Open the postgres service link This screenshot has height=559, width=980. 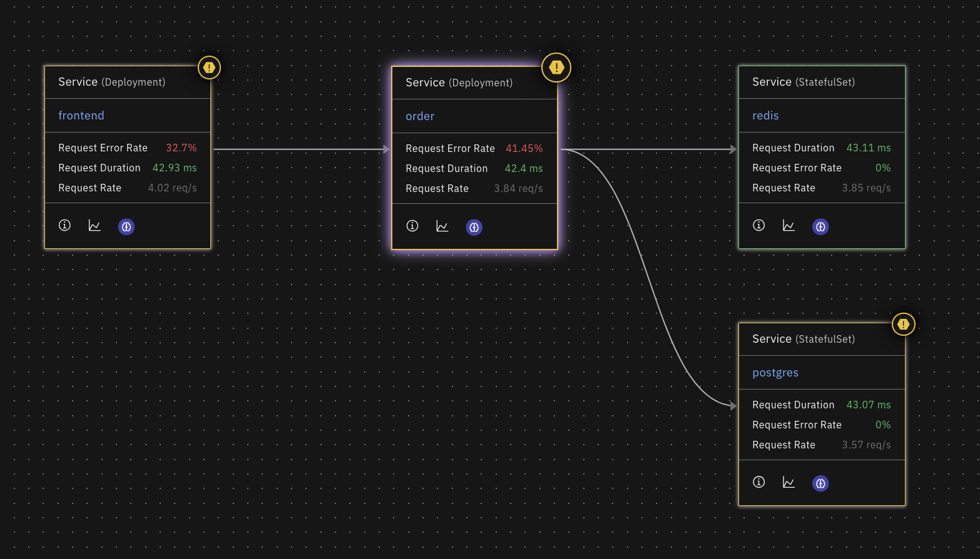click(x=775, y=372)
